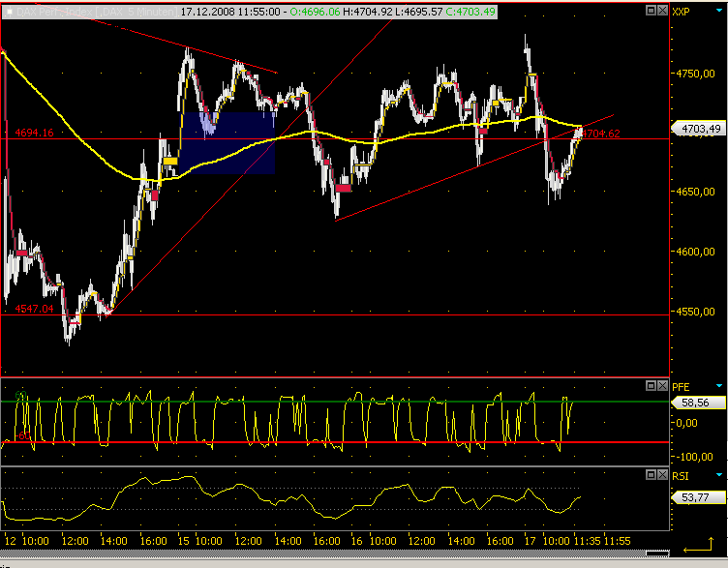Image resolution: width=728 pixels, height=568 pixels.
Task: Open the RSI panel dropdown arrow
Action: point(719,475)
